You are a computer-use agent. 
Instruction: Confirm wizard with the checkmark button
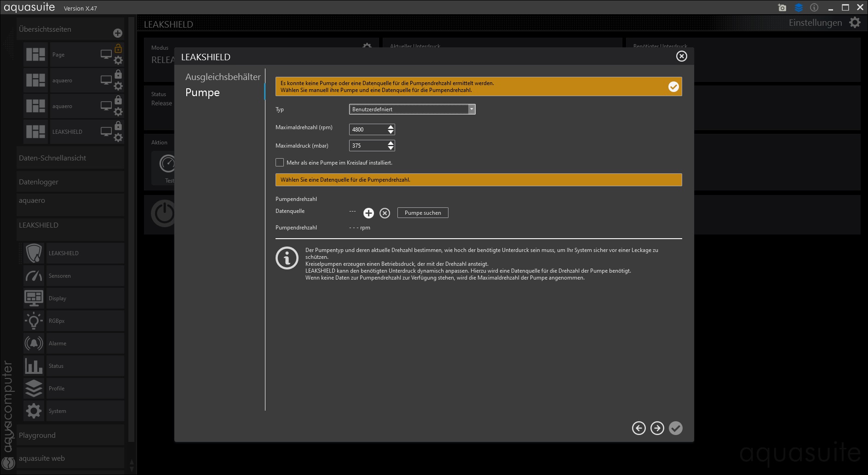click(x=675, y=428)
